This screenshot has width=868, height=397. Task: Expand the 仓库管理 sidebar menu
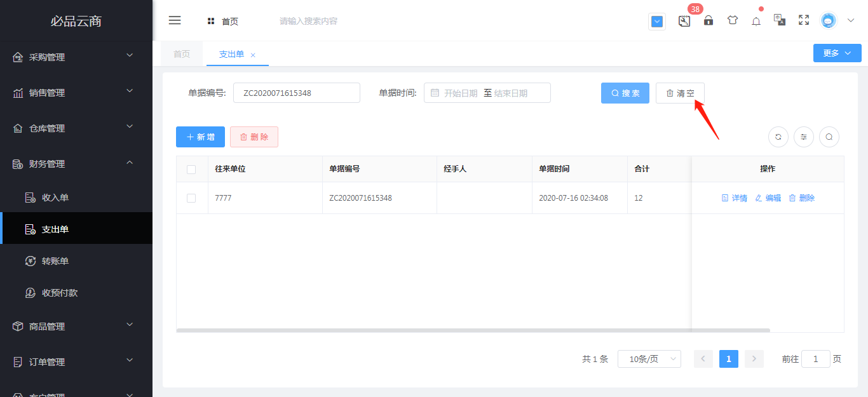click(x=76, y=128)
